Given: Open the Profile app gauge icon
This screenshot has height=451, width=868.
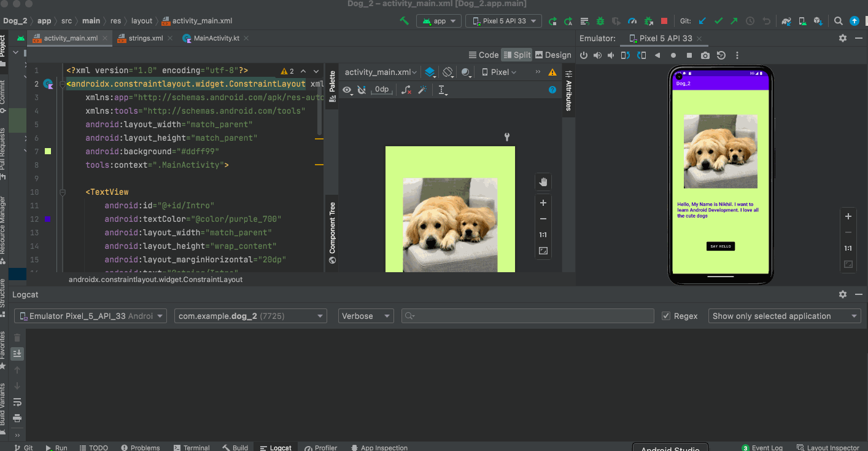Looking at the screenshot, I should coord(632,21).
